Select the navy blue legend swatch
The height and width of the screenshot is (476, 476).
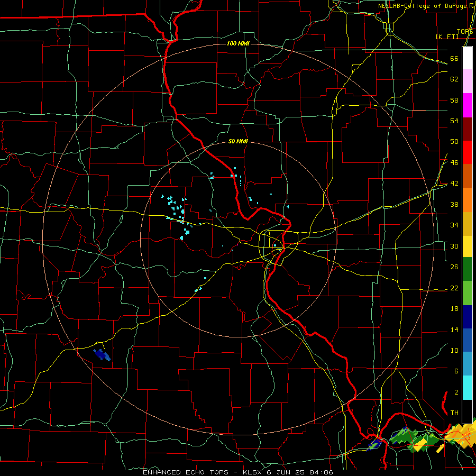[467, 317]
